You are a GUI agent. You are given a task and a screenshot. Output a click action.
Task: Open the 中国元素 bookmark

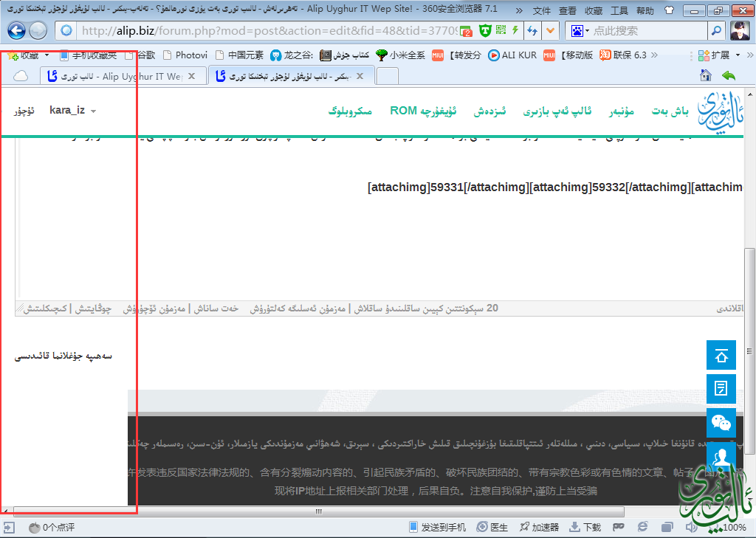pos(240,55)
